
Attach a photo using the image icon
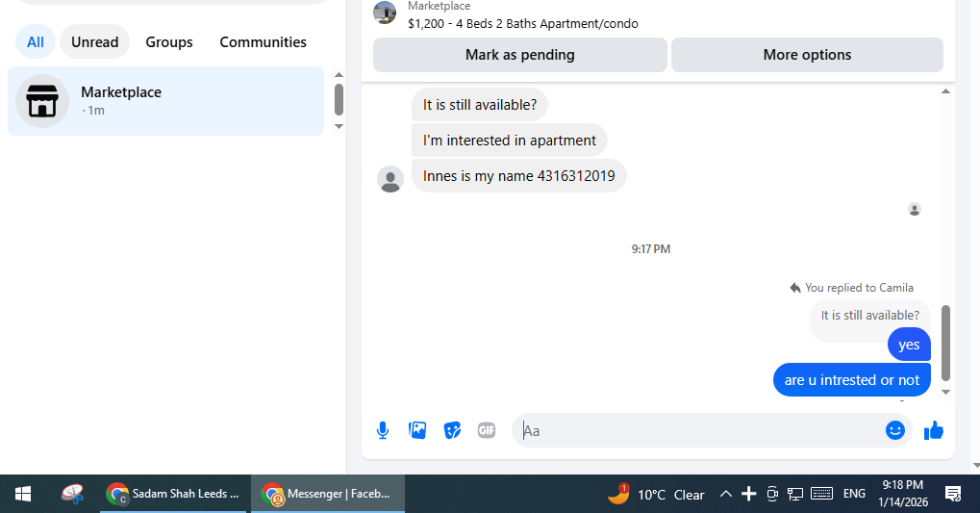click(417, 430)
